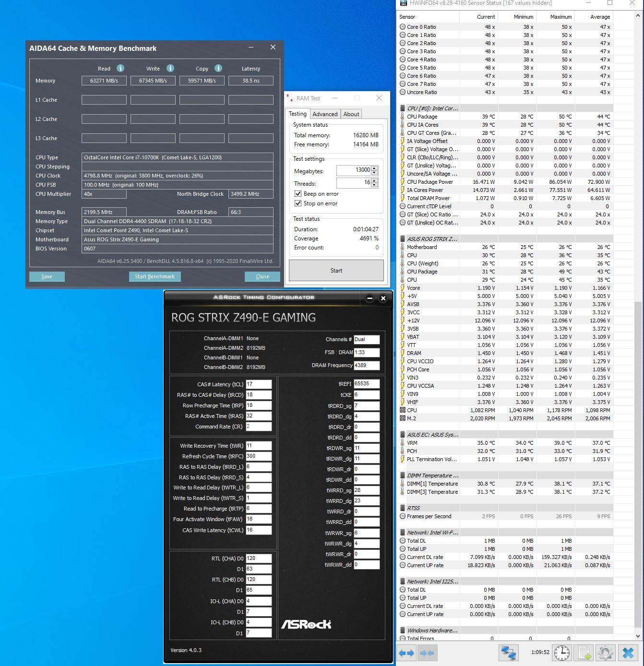This screenshot has height=666, width=644.
Task: Open the About tab in RAM Test
Action: 351,114
